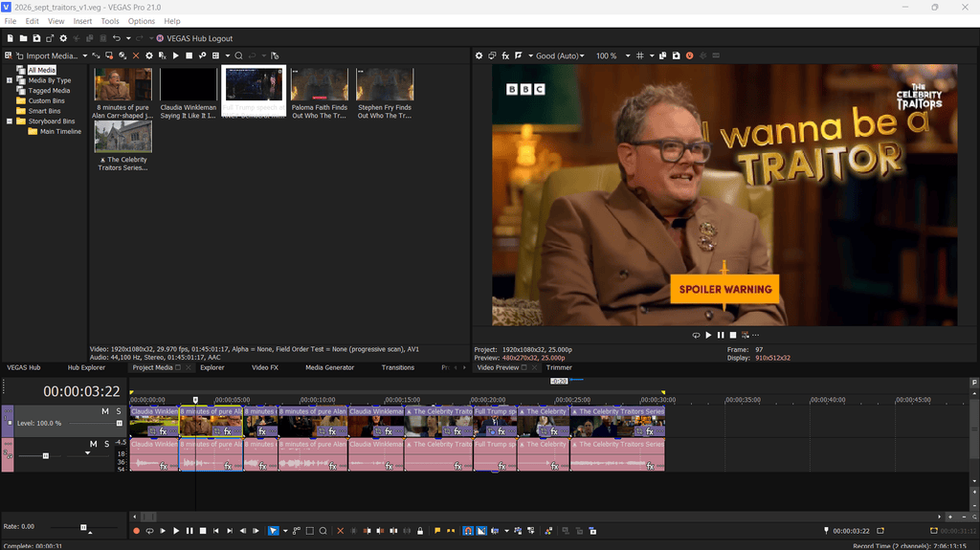
Task: Mute the video track
Action: [105, 411]
